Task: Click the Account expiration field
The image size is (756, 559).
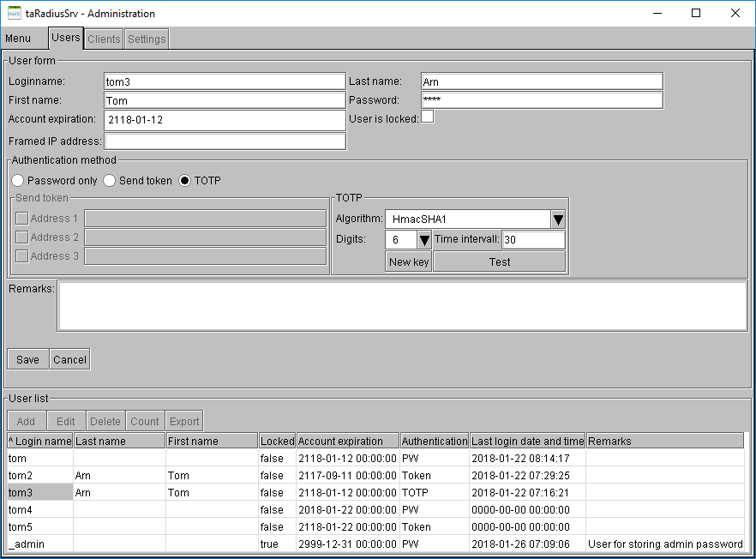Action: (x=225, y=120)
